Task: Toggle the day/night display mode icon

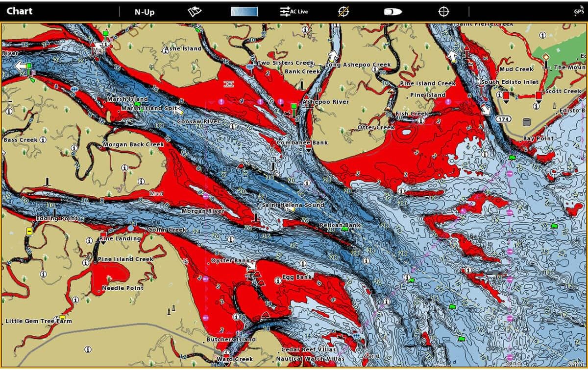Action: click(392, 10)
